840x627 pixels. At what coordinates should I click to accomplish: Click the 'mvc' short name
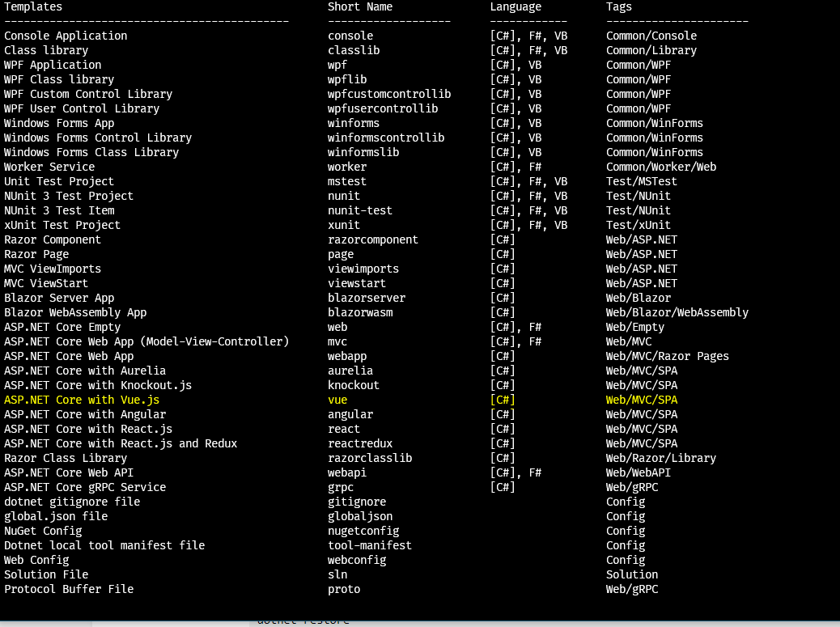337,341
